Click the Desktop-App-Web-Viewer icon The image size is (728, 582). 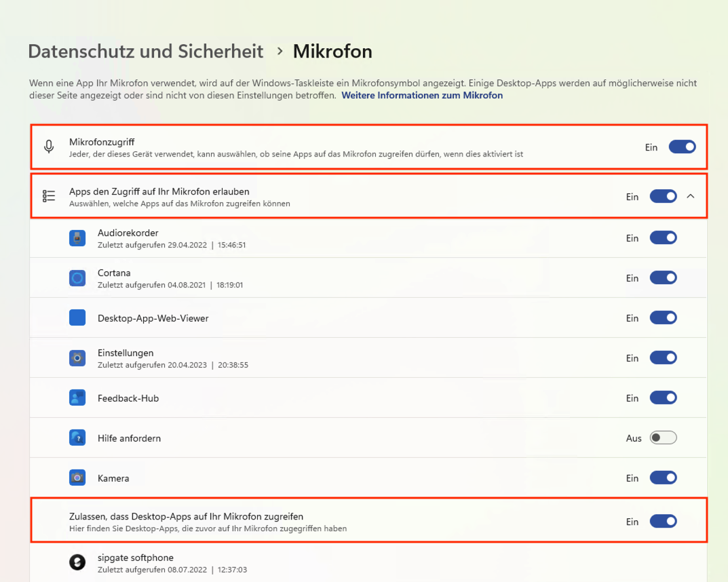(77, 317)
